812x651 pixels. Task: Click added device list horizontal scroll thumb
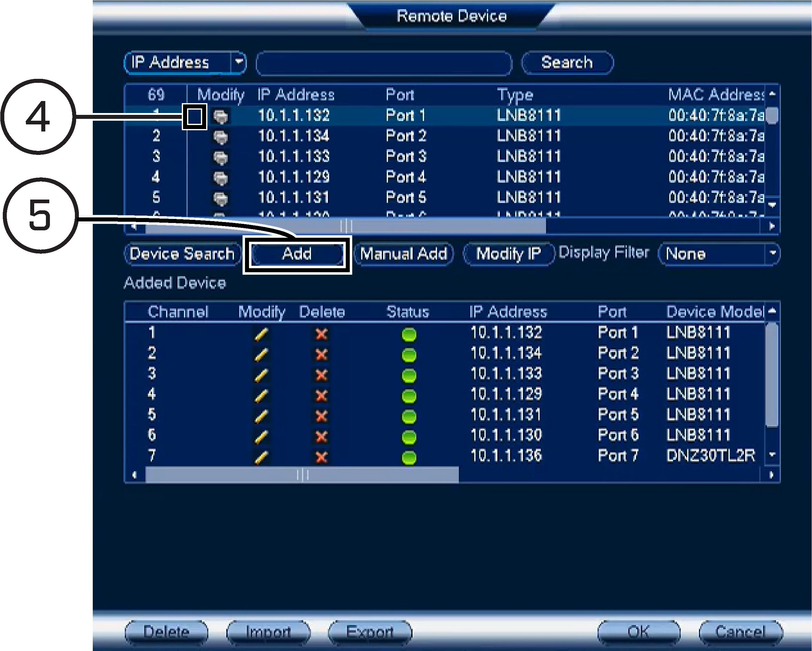click(302, 475)
